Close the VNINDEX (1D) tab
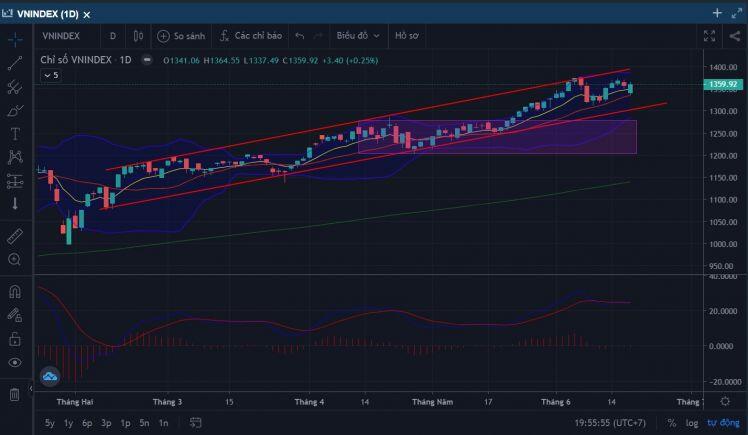The width and height of the screenshot is (748, 435). tap(87, 15)
